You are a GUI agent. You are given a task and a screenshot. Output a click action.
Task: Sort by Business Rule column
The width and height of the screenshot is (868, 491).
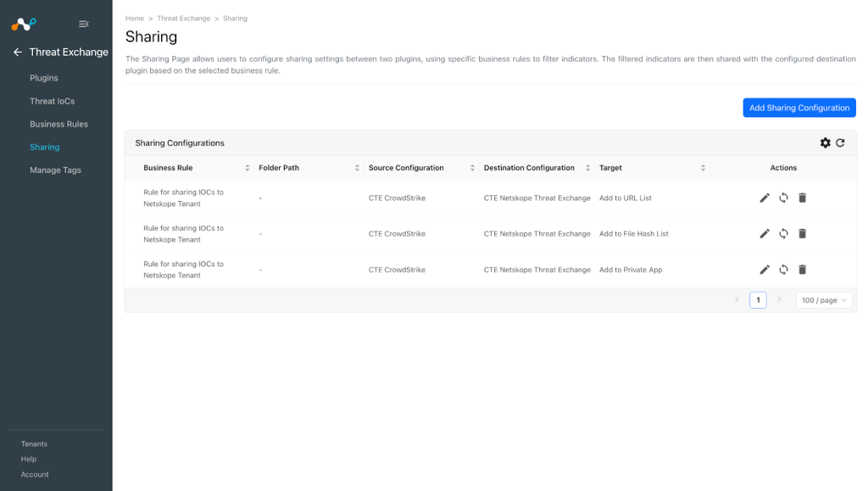tap(247, 168)
